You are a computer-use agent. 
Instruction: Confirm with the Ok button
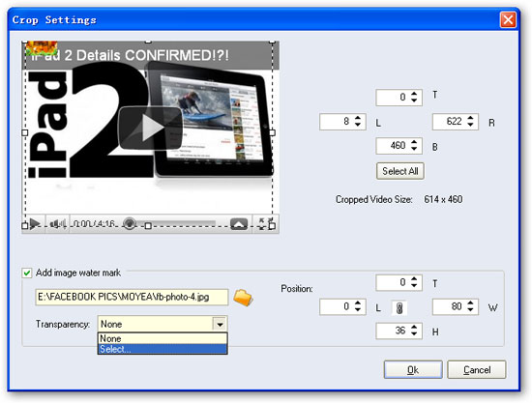click(x=413, y=370)
